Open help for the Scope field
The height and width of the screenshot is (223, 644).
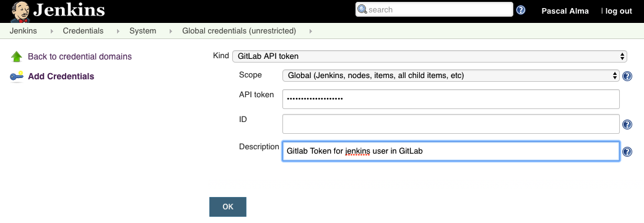(x=627, y=76)
